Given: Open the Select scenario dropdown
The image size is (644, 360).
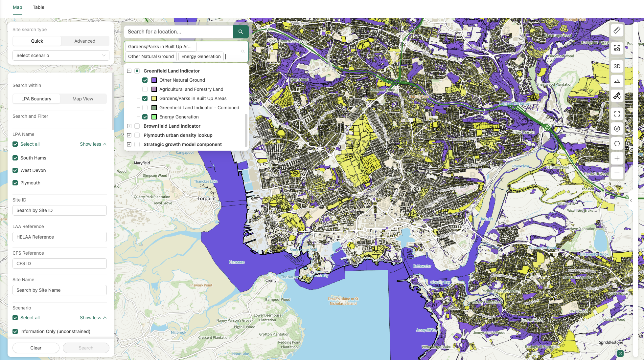Looking at the screenshot, I should [x=61, y=55].
